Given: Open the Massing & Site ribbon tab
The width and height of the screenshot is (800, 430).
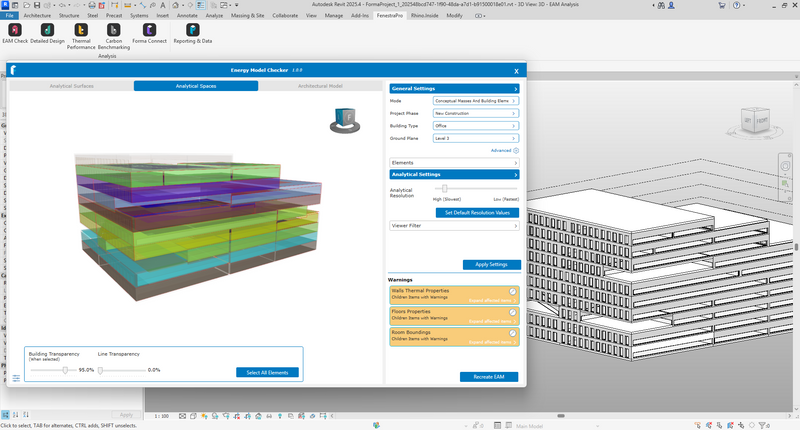Looking at the screenshot, I should 247,16.
